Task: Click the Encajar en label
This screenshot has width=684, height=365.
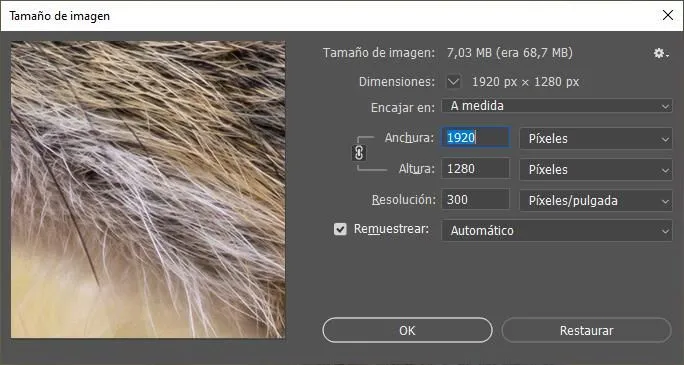Action: [x=403, y=107]
